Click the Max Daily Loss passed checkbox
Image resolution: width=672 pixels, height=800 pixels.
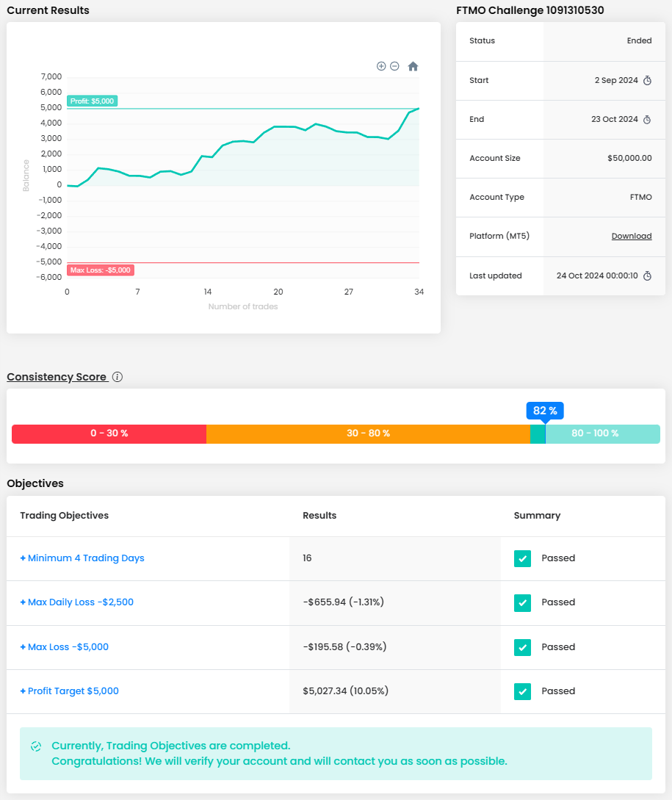click(521, 602)
